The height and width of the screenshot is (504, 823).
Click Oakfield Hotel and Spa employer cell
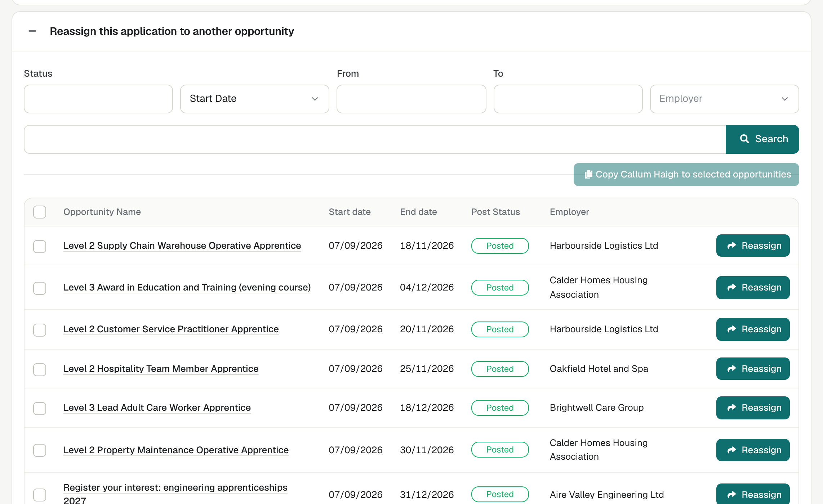click(x=599, y=369)
